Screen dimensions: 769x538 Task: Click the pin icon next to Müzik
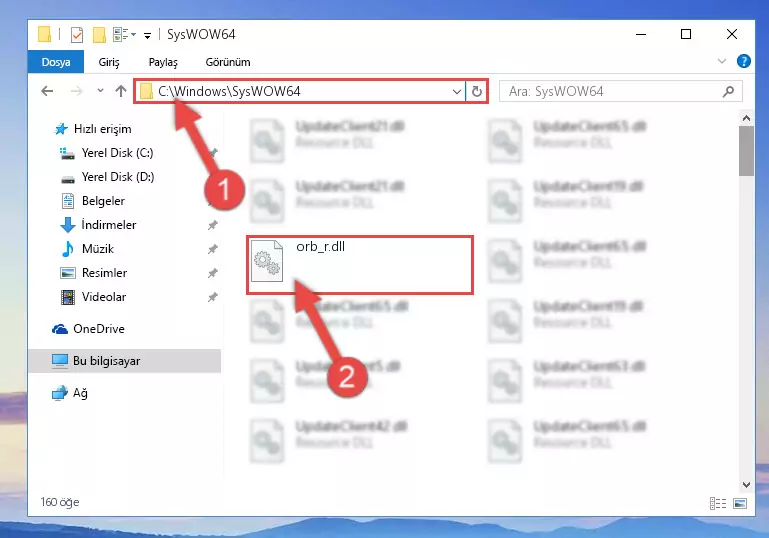[212, 249]
